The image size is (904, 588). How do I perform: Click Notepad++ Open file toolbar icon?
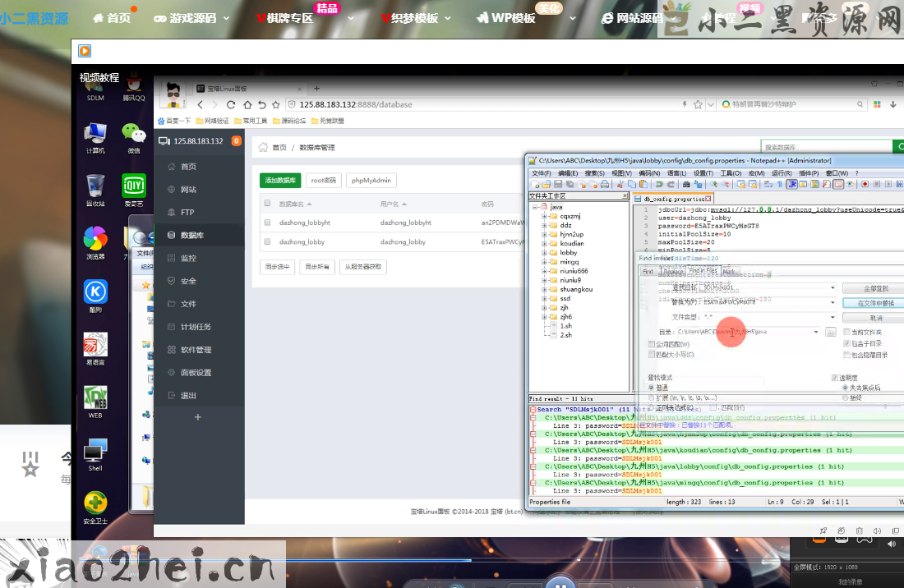[x=546, y=184]
